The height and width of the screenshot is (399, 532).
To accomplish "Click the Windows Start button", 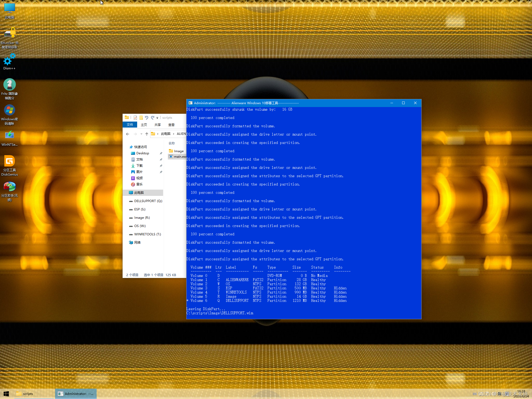I will 6,394.
